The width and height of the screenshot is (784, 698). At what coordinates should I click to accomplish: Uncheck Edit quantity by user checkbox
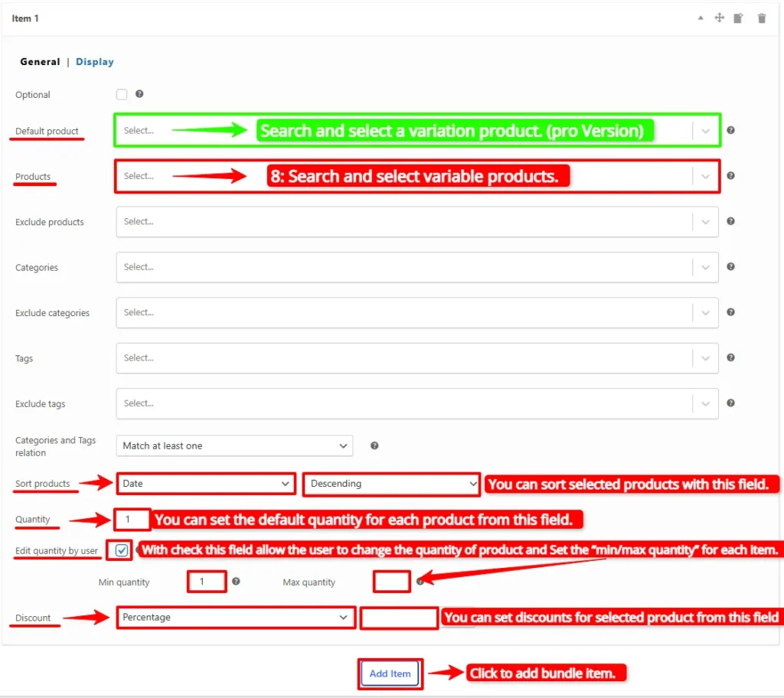point(122,550)
